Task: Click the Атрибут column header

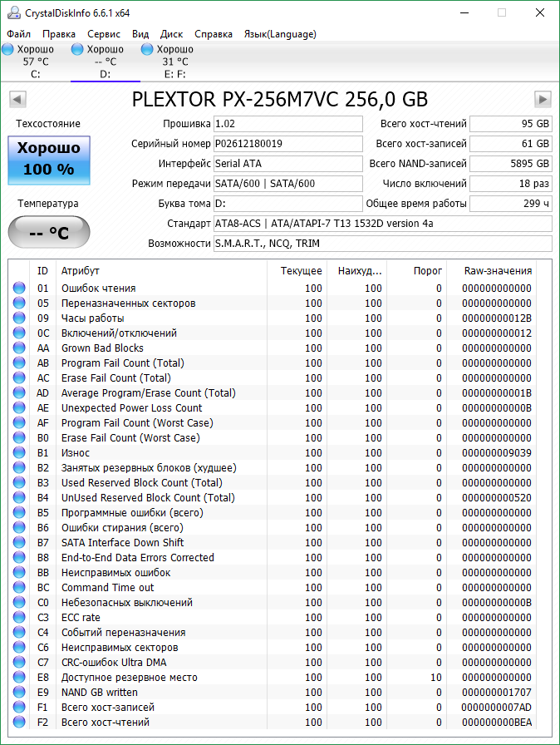Action: 161,270
